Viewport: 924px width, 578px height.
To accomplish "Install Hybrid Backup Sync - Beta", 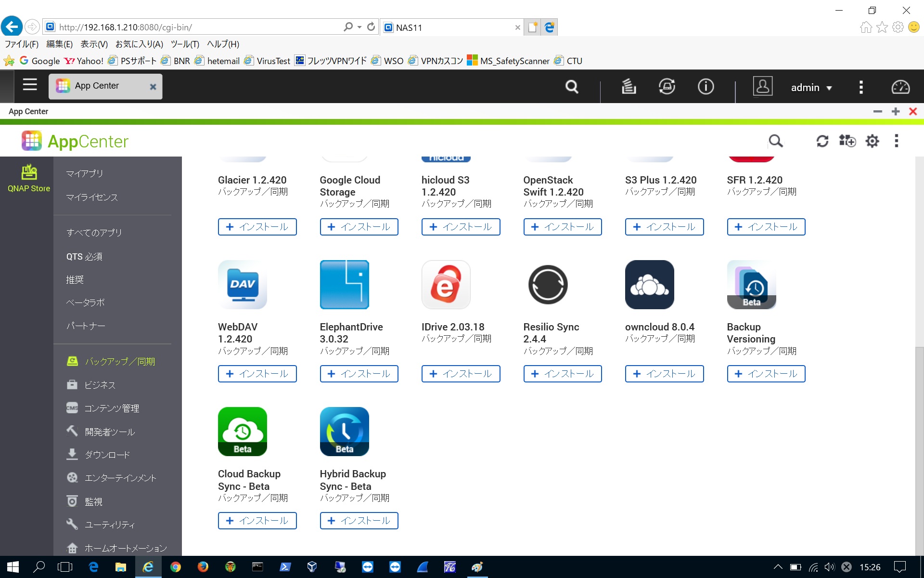I will click(359, 520).
